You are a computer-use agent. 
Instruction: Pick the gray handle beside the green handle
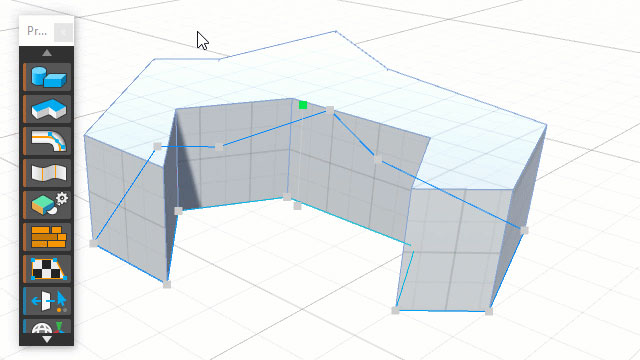point(330,110)
